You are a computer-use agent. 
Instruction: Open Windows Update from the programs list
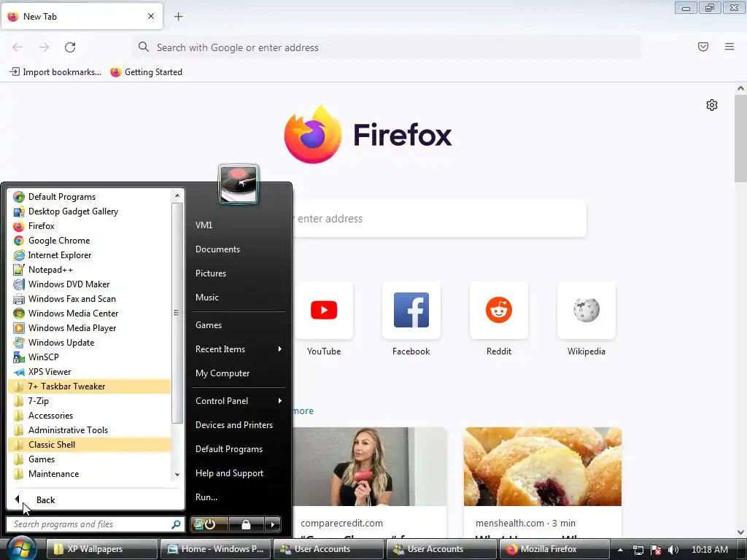coord(89,343)
